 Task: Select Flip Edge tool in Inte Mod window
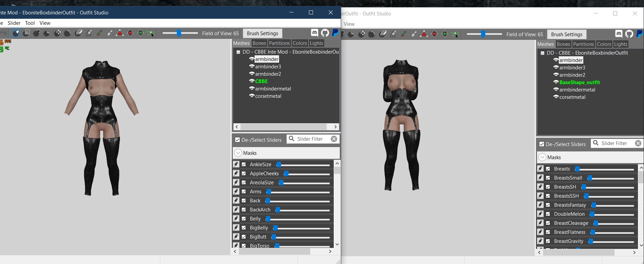tap(130, 33)
